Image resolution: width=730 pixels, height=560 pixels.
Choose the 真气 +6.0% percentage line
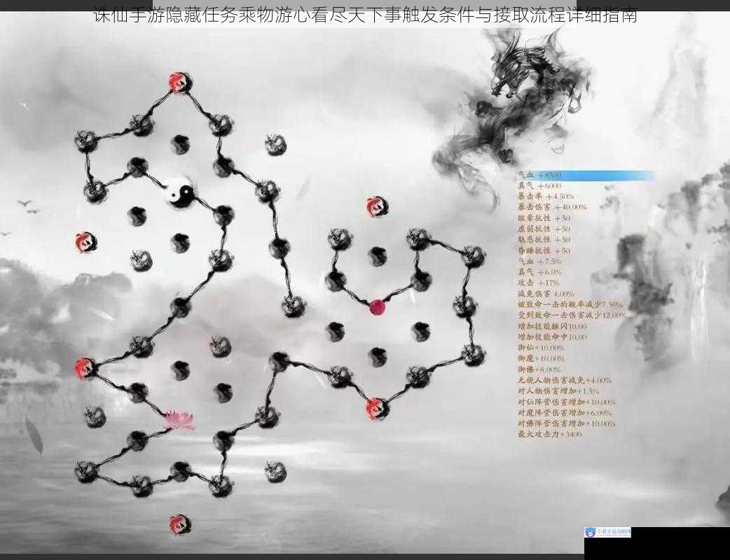pos(539,272)
